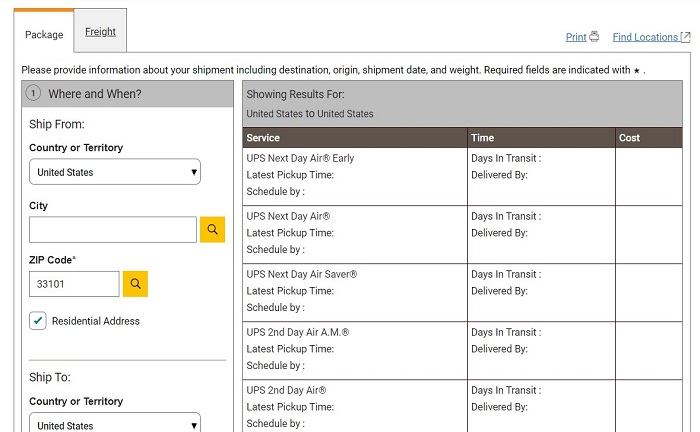
Task: Click the external link icon beside Find Locations
Action: pos(685,37)
